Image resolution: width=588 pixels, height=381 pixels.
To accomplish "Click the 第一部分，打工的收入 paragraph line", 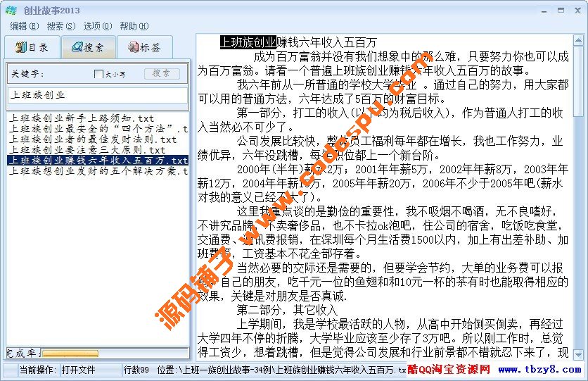I will click(x=400, y=113).
